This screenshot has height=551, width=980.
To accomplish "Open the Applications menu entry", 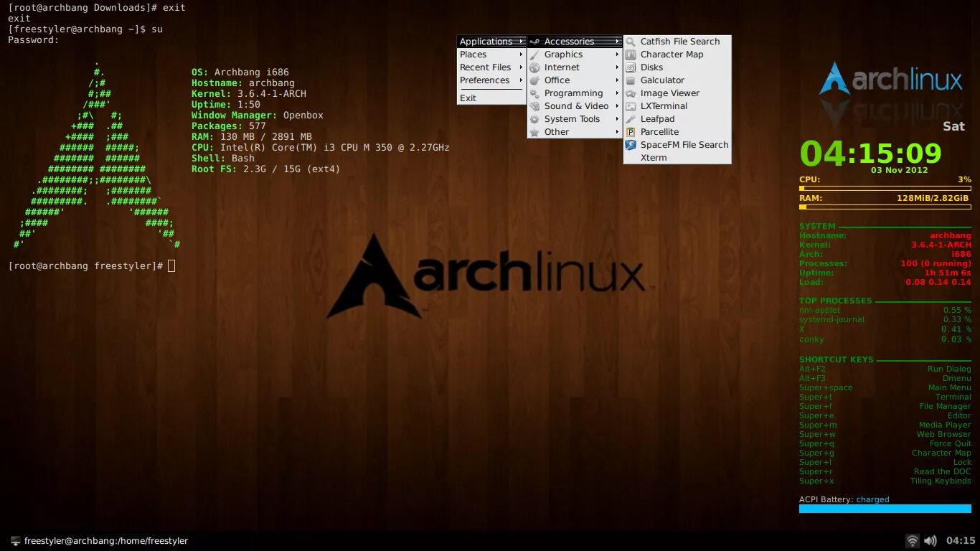I will point(491,42).
